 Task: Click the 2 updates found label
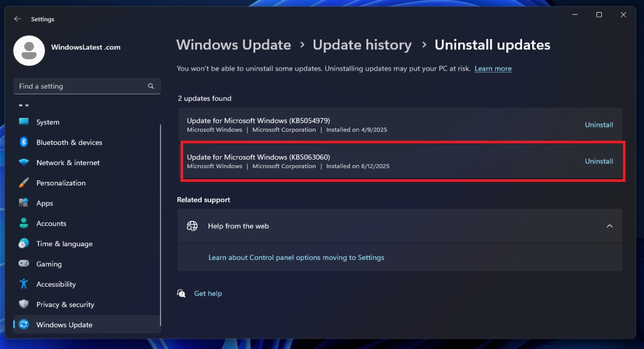[204, 98]
